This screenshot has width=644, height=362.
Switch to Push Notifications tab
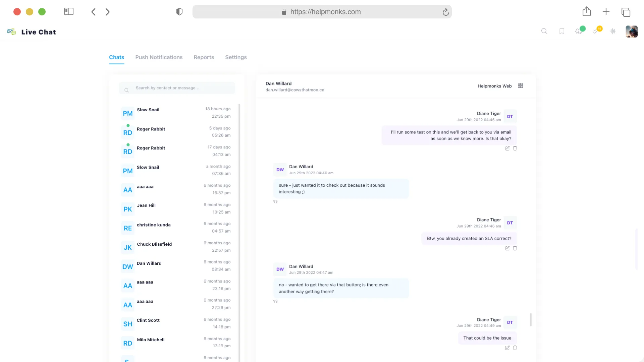tap(159, 57)
